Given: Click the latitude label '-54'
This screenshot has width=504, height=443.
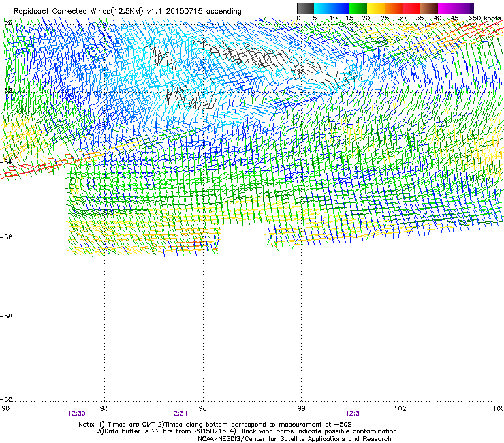Looking at the screenshot, I should (6, 162).
